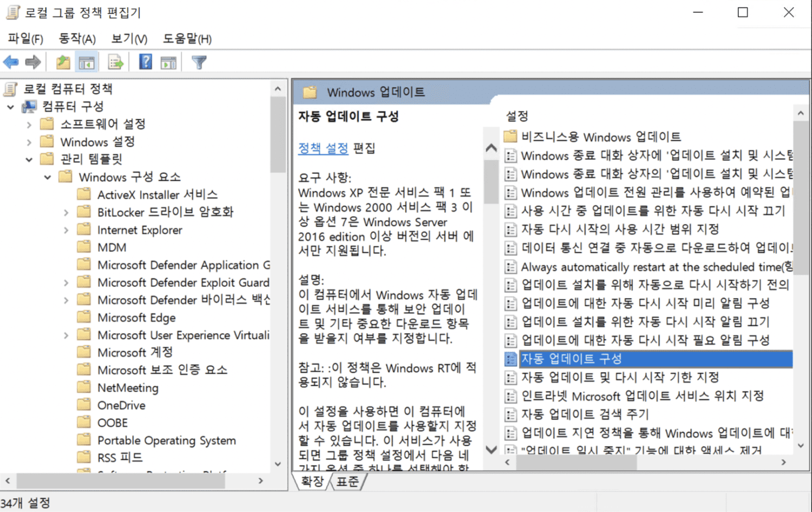Click policy icon beside 자동 업데이트 검색 주기
This screenshot has width=812, height=512.
(510, 415)
